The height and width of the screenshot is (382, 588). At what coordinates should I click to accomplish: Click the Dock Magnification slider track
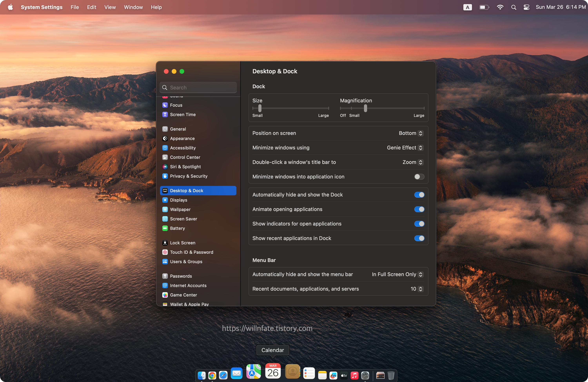click(x=395, y=108)
